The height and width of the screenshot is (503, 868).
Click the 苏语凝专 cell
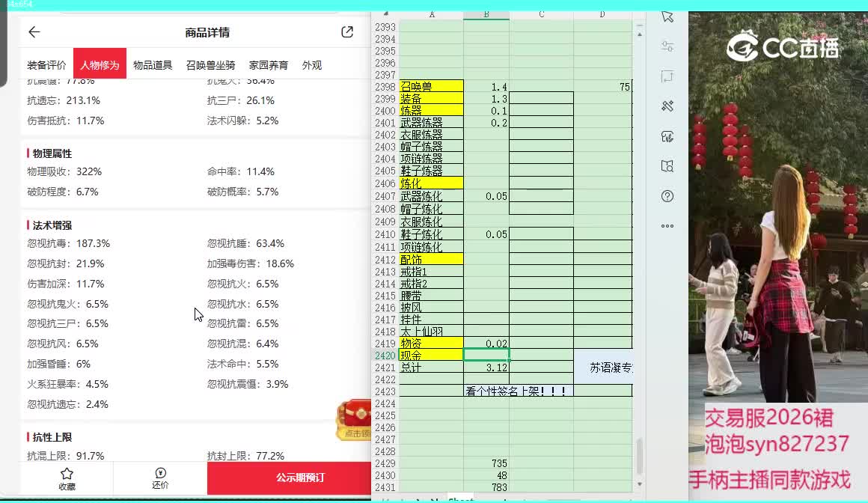tap(603, 368)
